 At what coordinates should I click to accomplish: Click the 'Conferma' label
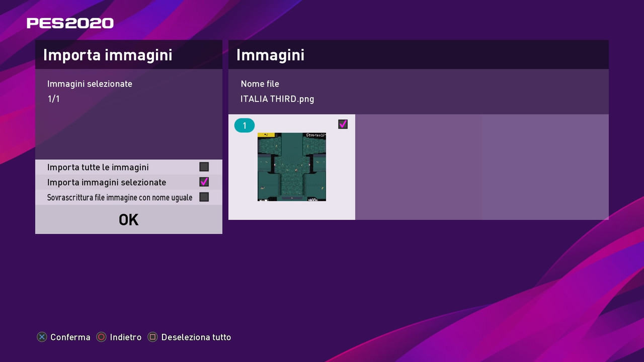(70, 337)
